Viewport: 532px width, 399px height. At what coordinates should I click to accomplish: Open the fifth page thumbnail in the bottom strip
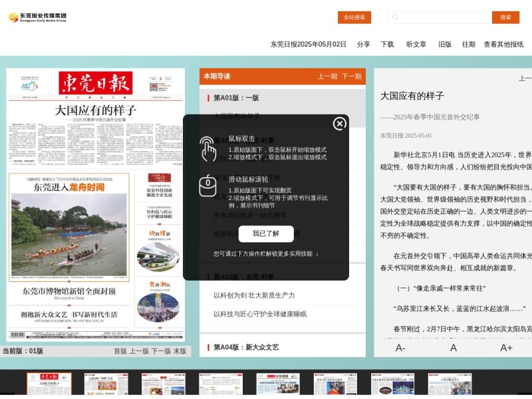pos(278,384)
